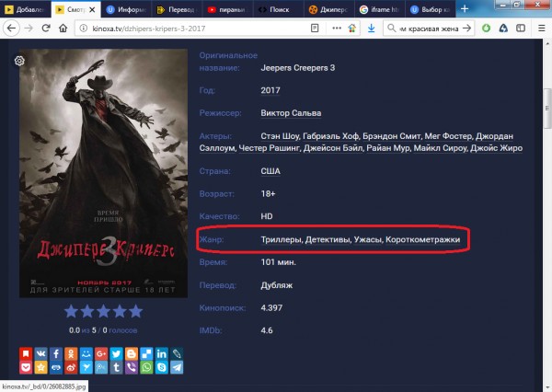Viewport: 552px width, 392px height.
Task: Go back to the previous page
Action: 11,29
